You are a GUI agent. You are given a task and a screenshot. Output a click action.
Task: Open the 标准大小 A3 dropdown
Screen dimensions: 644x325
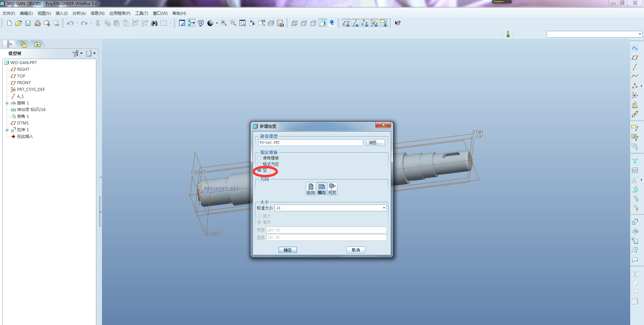[330, 208]
